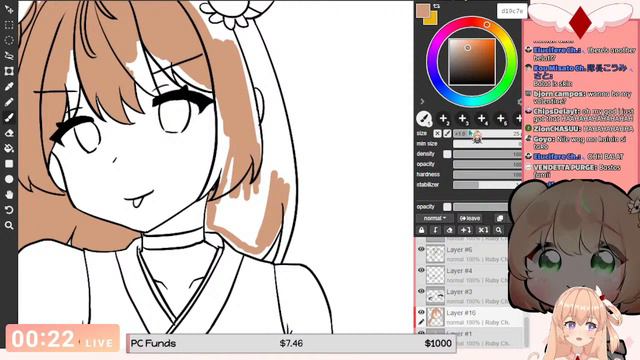The width and height of the screenshot is (640, 360).
Task: Toggle visibility of Layer #4
Action: (x=421, y=270)
